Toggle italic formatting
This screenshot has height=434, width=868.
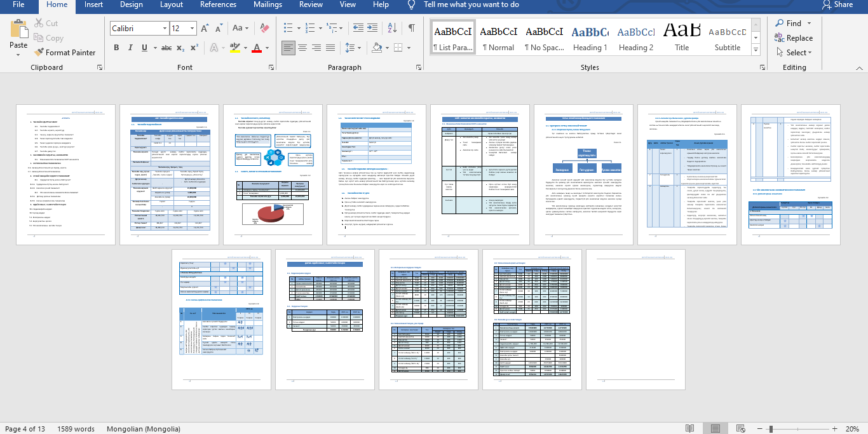(130, 48)
